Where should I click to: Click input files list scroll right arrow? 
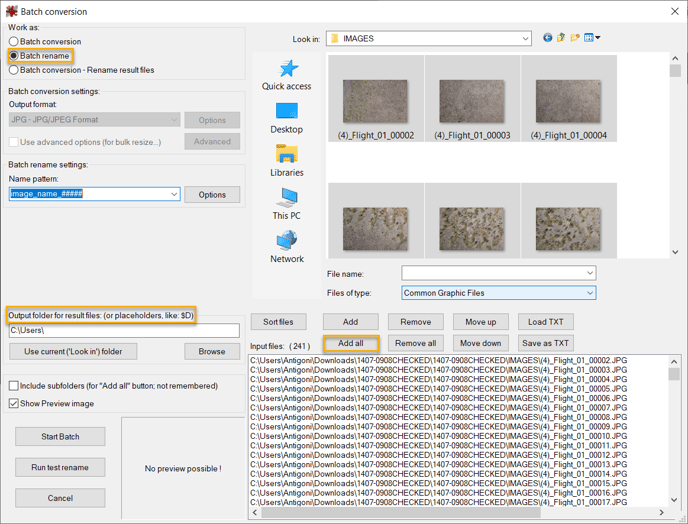(662, 512)
